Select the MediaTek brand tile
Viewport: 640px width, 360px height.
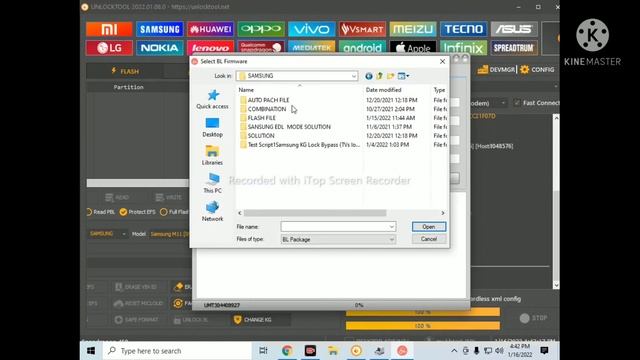[311, 47]
